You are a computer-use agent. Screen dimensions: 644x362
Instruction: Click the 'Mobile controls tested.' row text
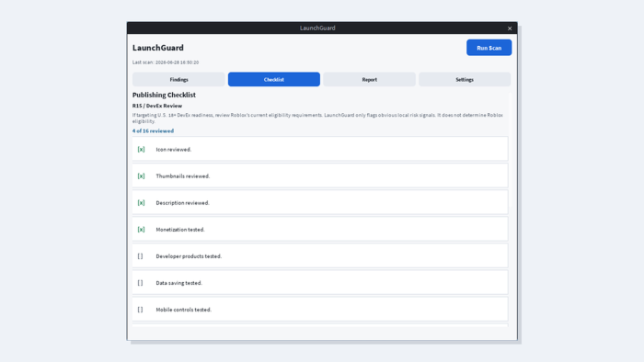tap(183, 309)
